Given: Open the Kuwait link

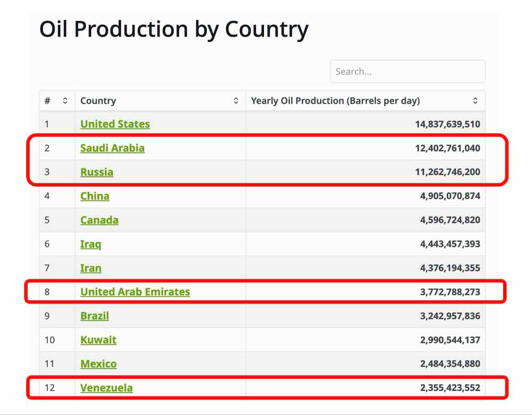Looking at the screenshot, I should [x=98, y=340].
